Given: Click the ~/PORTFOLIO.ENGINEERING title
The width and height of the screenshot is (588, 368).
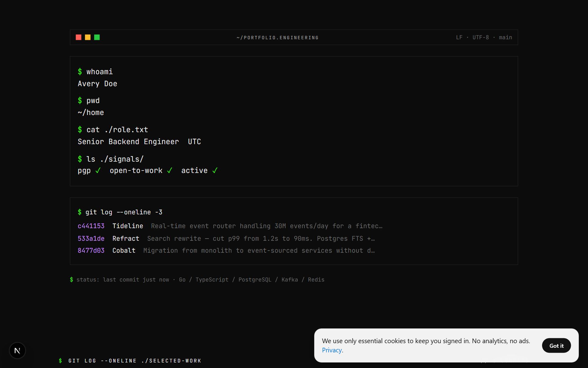Looking at the screenshot, I should (277, 38).
